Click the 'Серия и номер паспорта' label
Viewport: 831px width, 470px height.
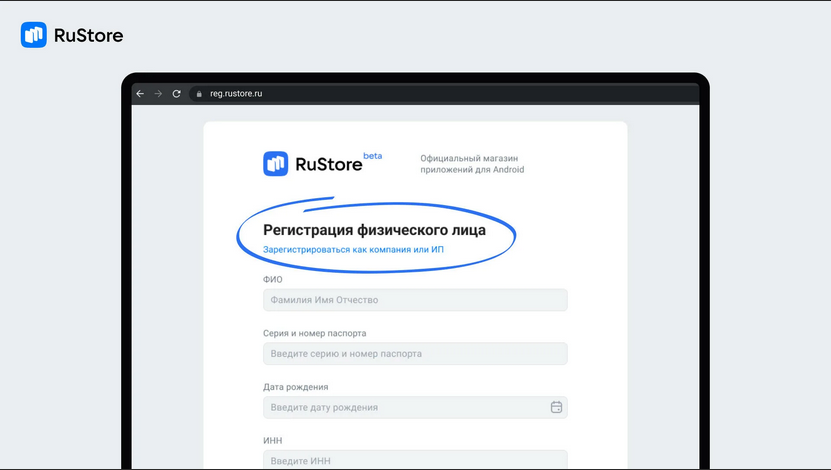314,333
